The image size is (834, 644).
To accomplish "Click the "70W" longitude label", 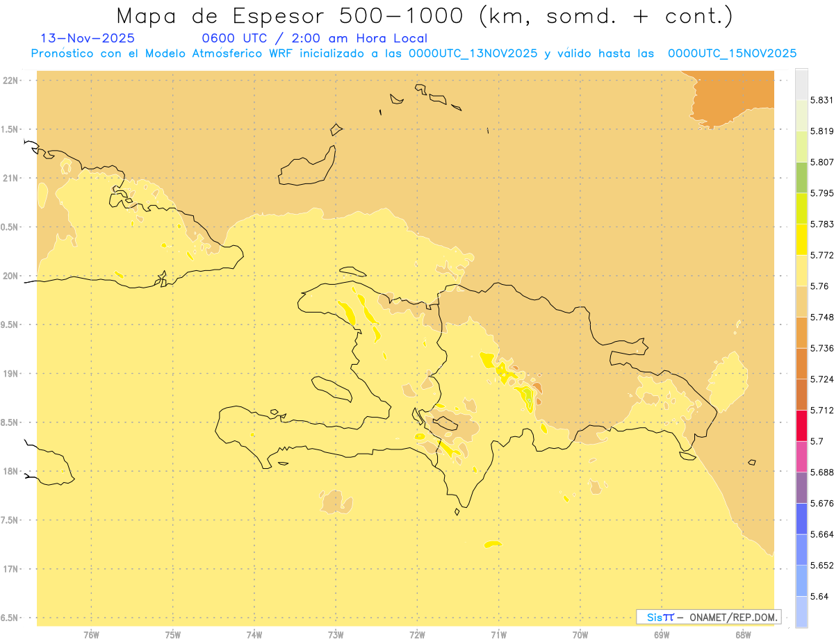I will click(580, 635).
